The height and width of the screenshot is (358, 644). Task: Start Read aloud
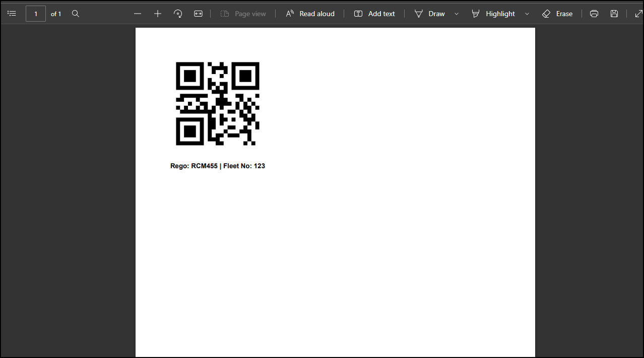pyautogui.click(x=310, y=14)
